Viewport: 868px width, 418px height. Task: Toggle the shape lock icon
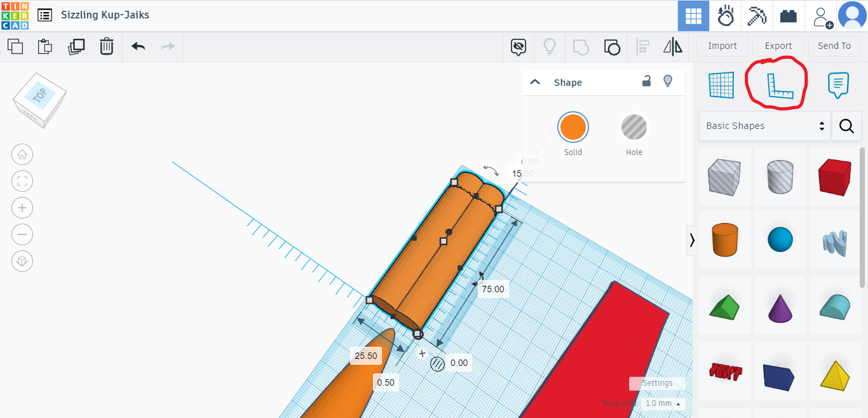pos(646,81)
